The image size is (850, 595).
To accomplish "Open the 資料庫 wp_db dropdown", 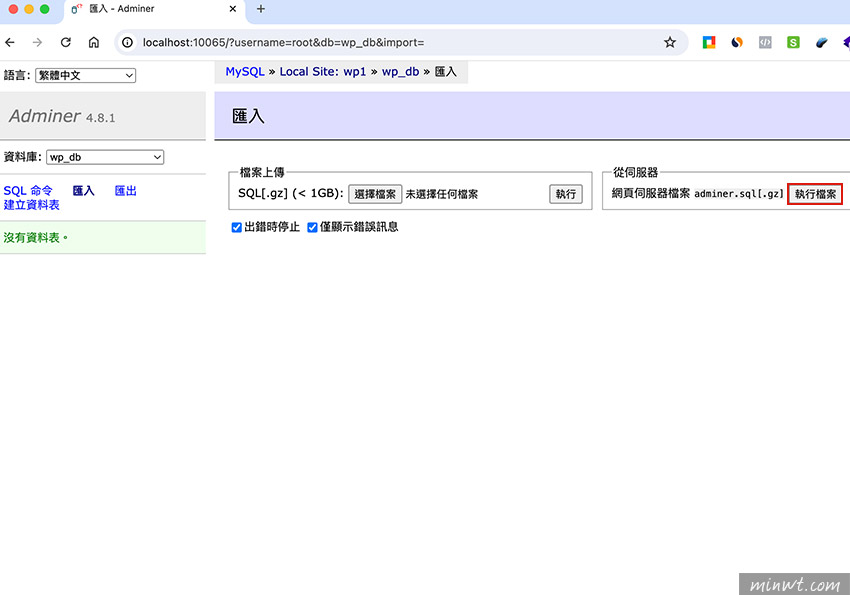I will point(105,157).
